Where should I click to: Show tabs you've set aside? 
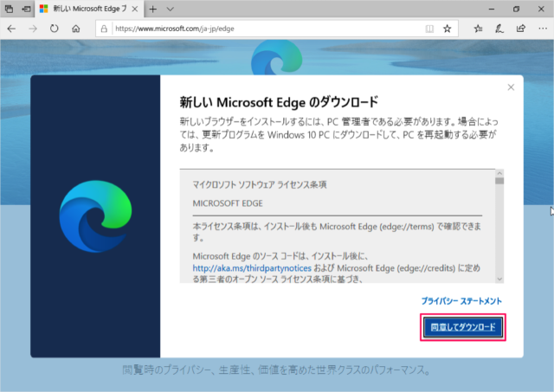click(9, 9)
